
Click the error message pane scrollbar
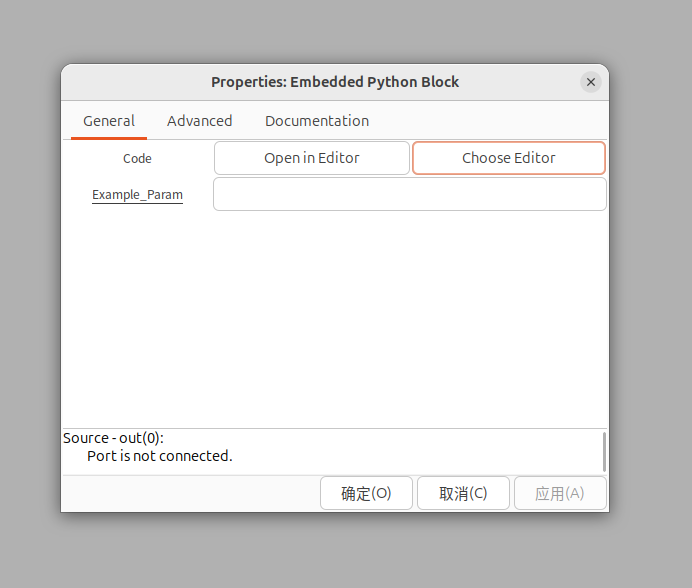point(604,452)
